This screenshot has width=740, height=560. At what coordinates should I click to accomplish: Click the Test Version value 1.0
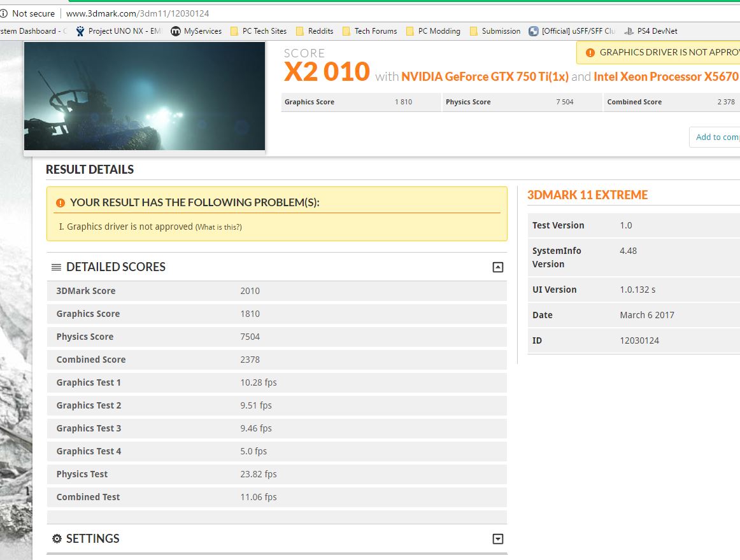coord(626,225)
